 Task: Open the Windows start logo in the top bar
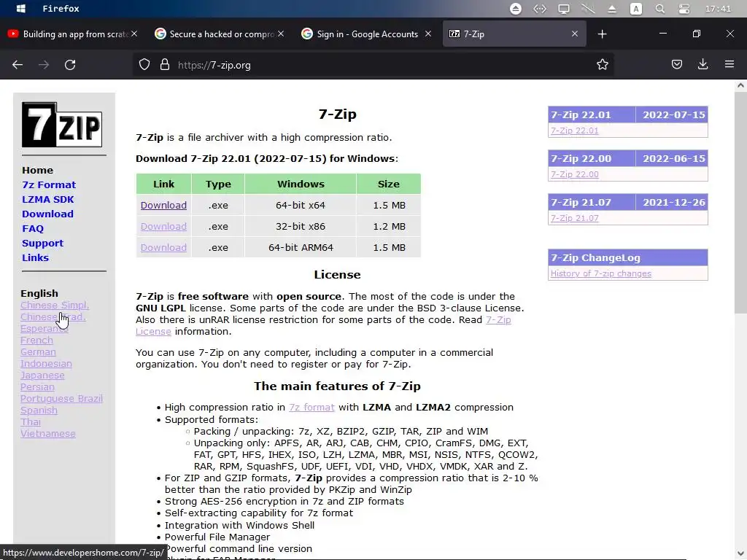(x=21, y=9)
